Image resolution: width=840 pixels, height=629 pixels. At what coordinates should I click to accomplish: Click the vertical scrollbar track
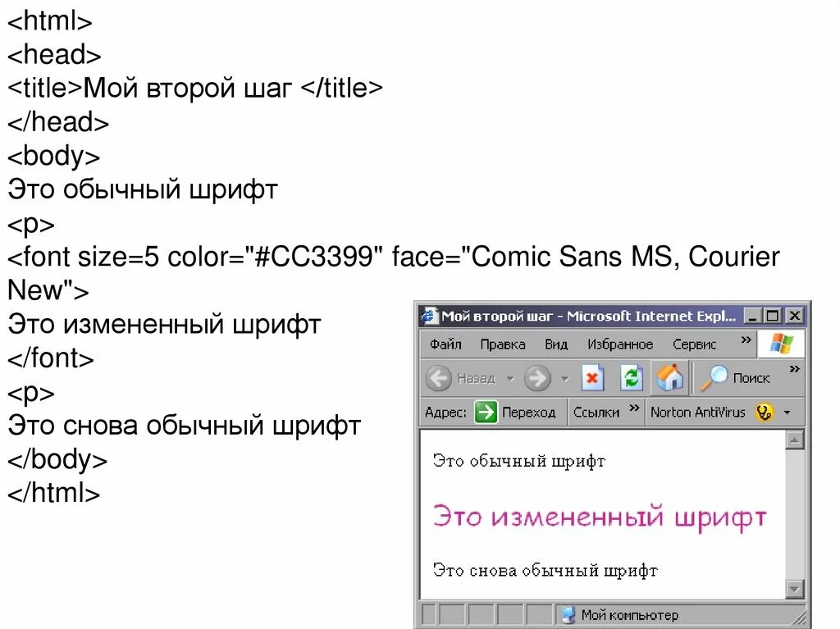[794, 514]
